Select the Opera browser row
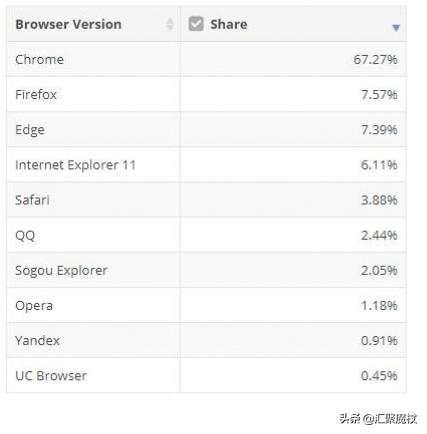The image size is (427, 434). click(206, 305)
